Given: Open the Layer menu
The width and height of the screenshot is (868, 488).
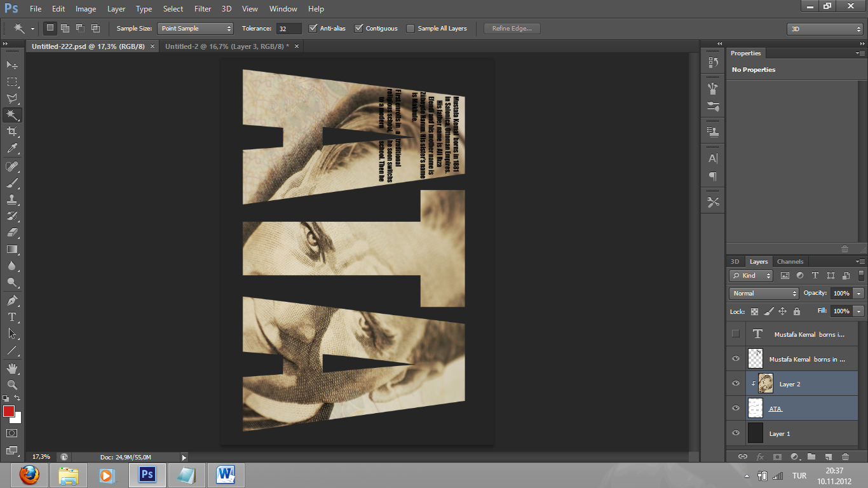Looking at the screenshot, I should [x=116, y=9].
